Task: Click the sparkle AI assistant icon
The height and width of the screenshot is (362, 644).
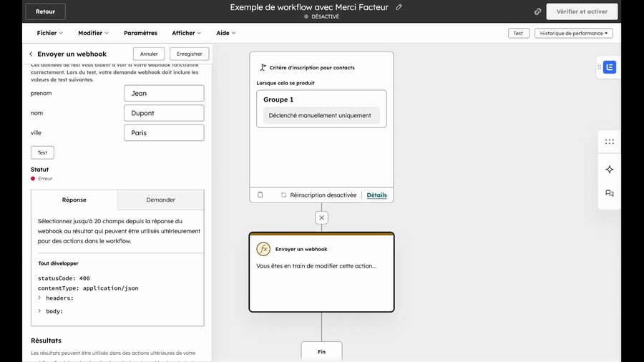Action: (x=610, y=170)
